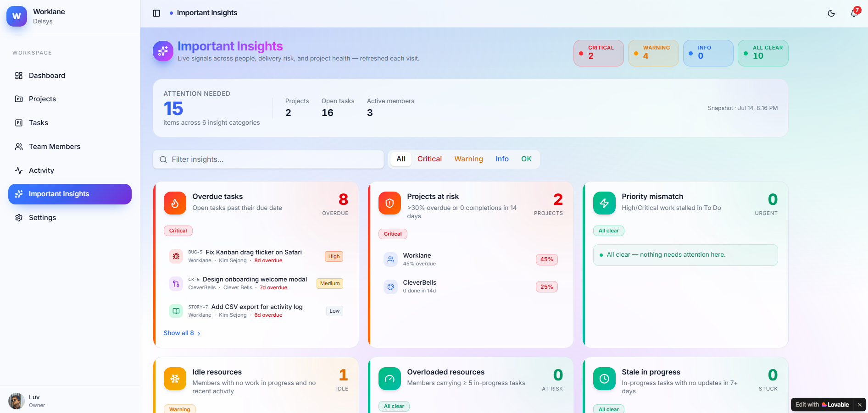Click the Overloaded resources gauge icon

(x=389, y=379)
